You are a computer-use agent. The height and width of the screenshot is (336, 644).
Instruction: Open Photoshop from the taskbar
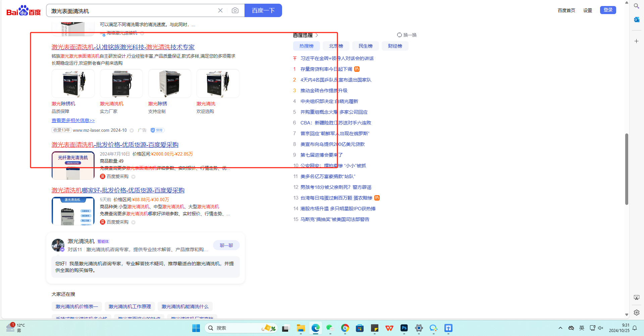tap(404, 328)
